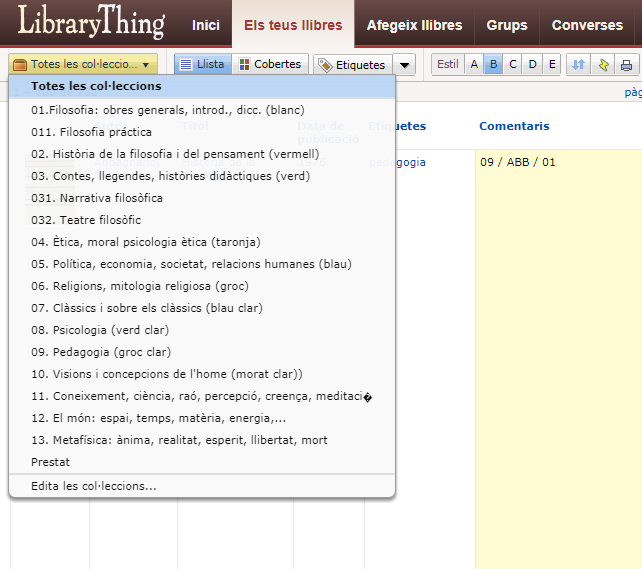The width and height of the screenshot is (642, 569).
Task: Choose 13. Metafísica: ànima, realitat
Action: (x=202, y=440)
